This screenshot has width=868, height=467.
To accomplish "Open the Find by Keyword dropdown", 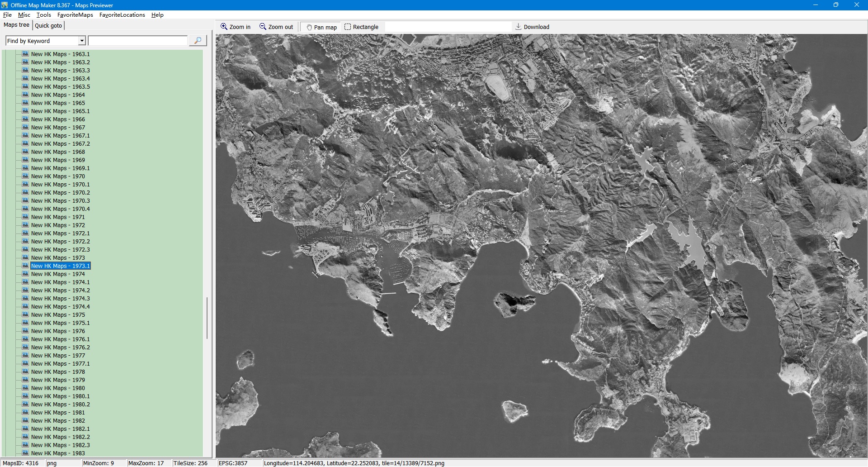I will point(82,41).
